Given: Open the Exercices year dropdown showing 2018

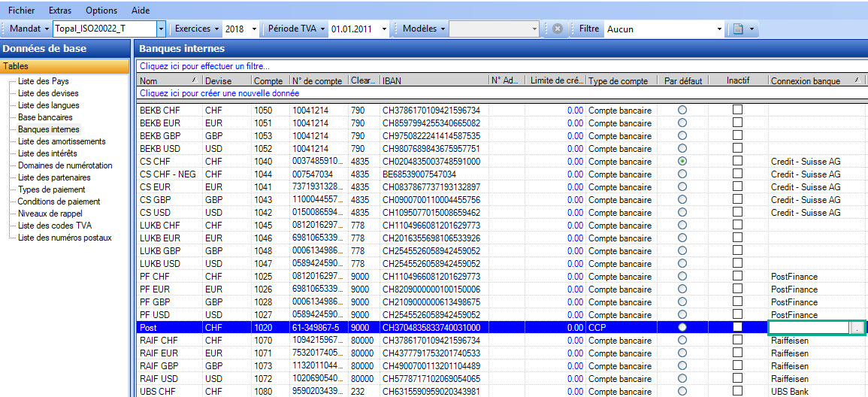Looking at the screenshot, I should (x=254, y=29).
